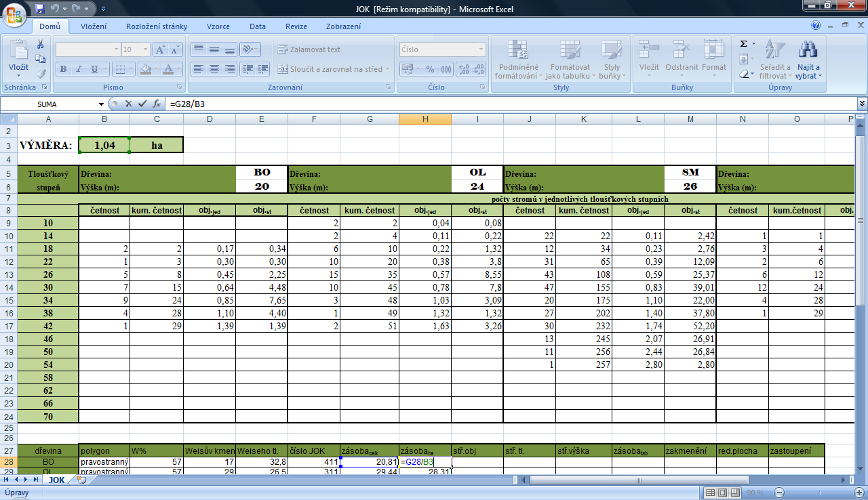Select the JOK sheet tab
The width and height of the screenshot is (868, 500).
point(58,479)
